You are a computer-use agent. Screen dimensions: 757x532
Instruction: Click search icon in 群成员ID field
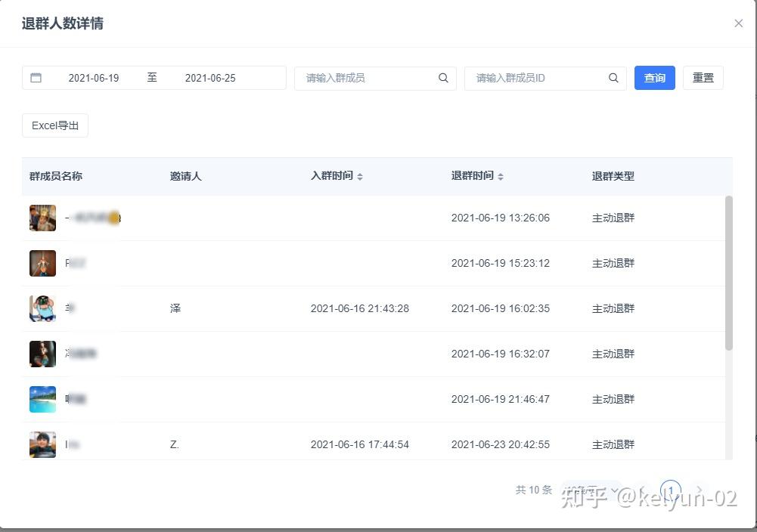613,78
